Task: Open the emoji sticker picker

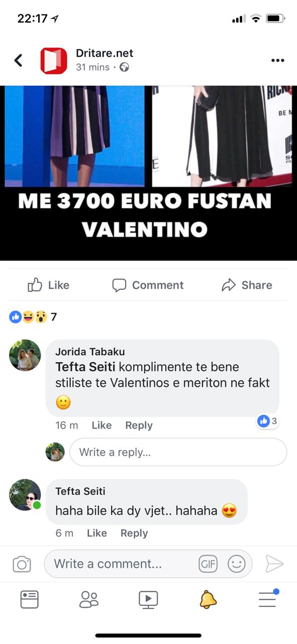Action: 236,564
